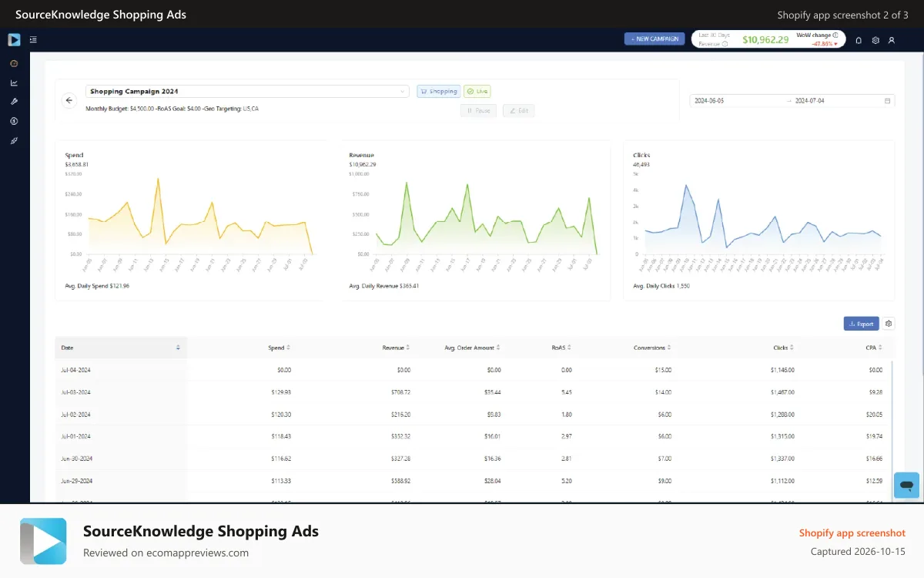Click the -47.86% WoW change value
924x578 pixels.
824,44
